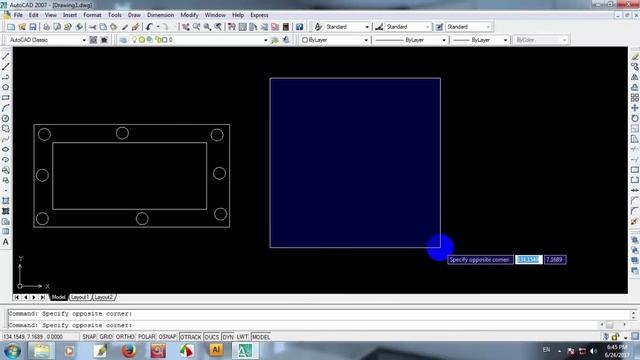Select the Ellipse draw tool

tap(6, 149)
